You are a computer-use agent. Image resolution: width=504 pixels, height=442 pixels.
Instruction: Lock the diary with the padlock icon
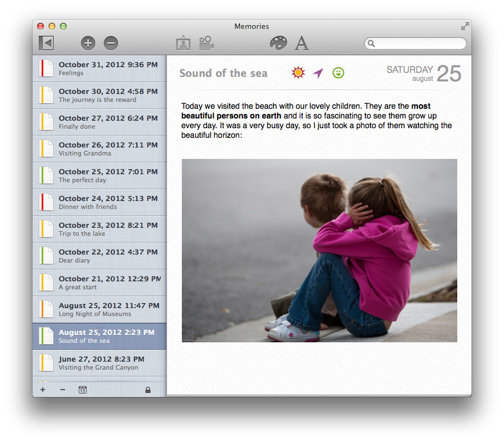(x=148, y=390)
